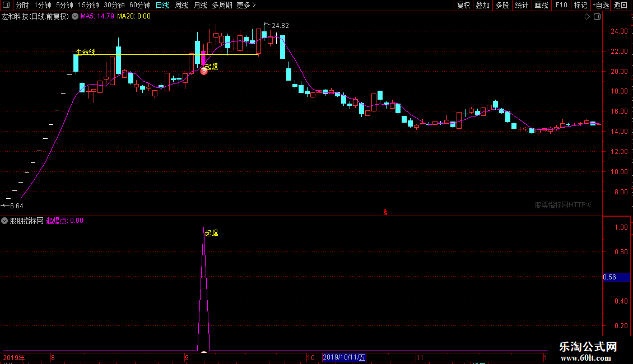Screen dimensions: 633x364
Task: Click the 8.00 price axis label
Action: point(621,192)
